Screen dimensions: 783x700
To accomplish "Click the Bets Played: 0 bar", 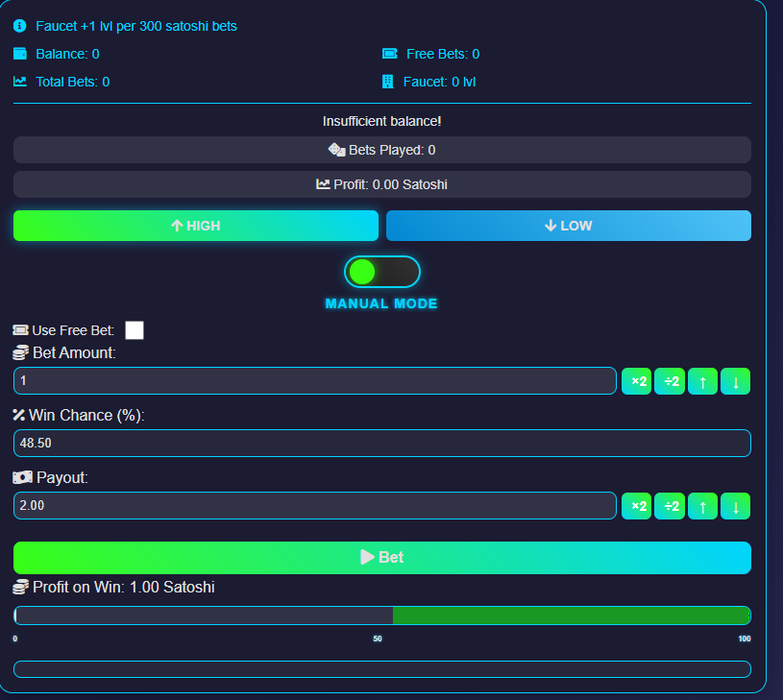I will (382, 150).
